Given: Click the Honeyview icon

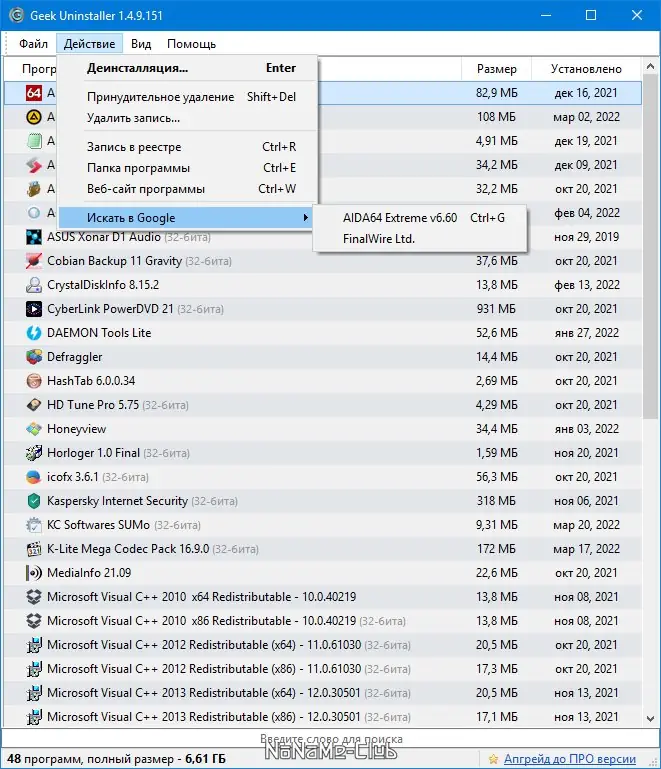Looking at the screenshot, I should (x=34, y=429).
